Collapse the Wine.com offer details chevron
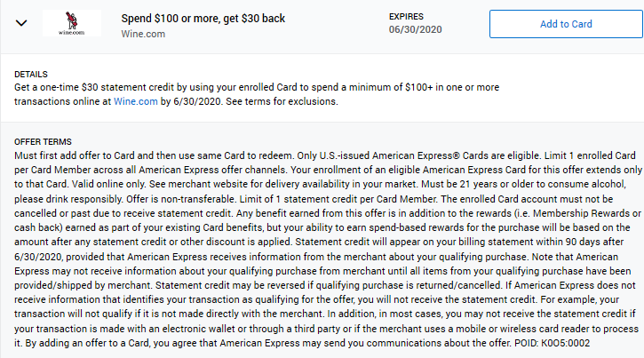 click(21, 23)
